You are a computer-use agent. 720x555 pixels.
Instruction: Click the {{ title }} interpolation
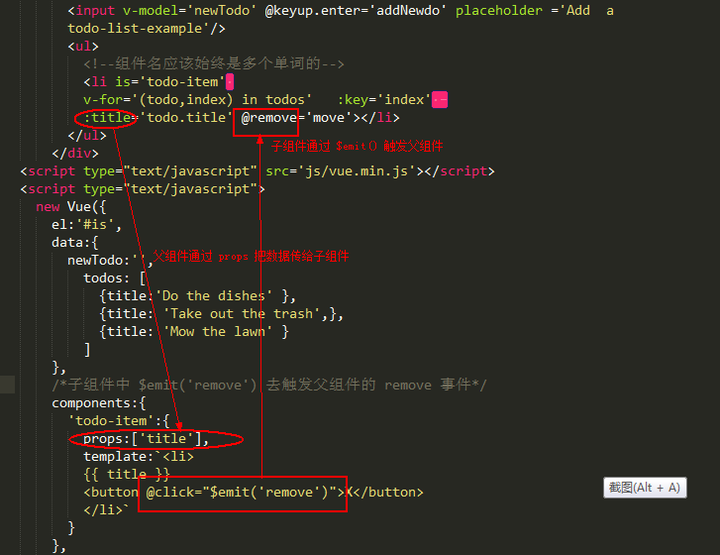[x=127, y=474]
